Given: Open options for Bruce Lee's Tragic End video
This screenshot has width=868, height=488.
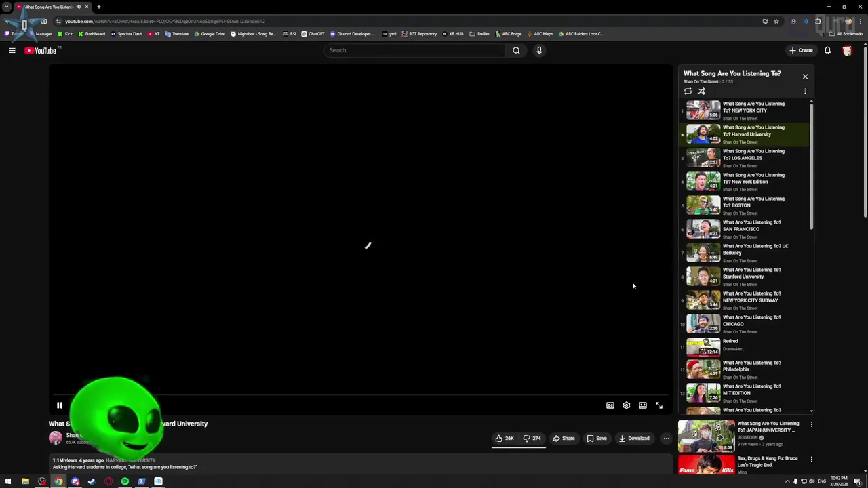Looking at the screenshot, I should point(811,460).
